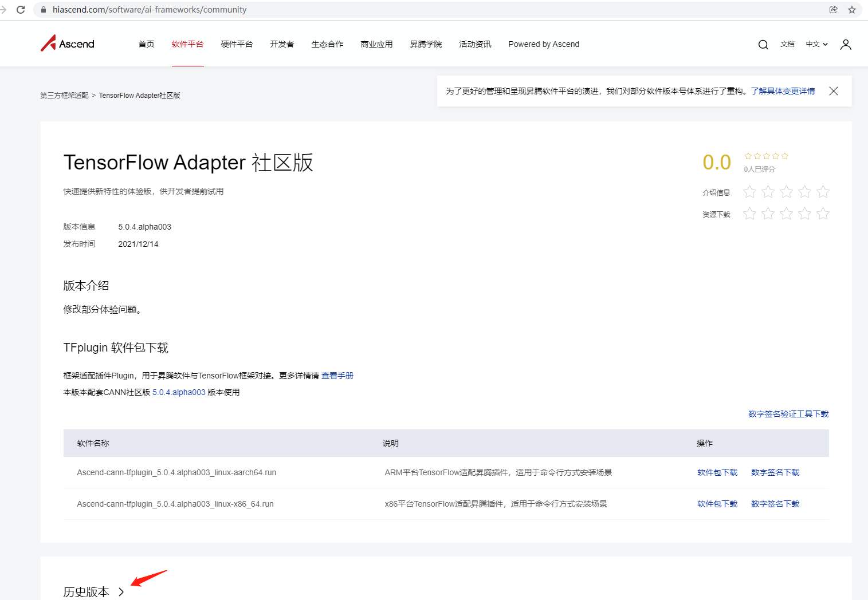Download the aarch64 digital signature (数字签名下载)
868x600 pixels.
(775, 472)
